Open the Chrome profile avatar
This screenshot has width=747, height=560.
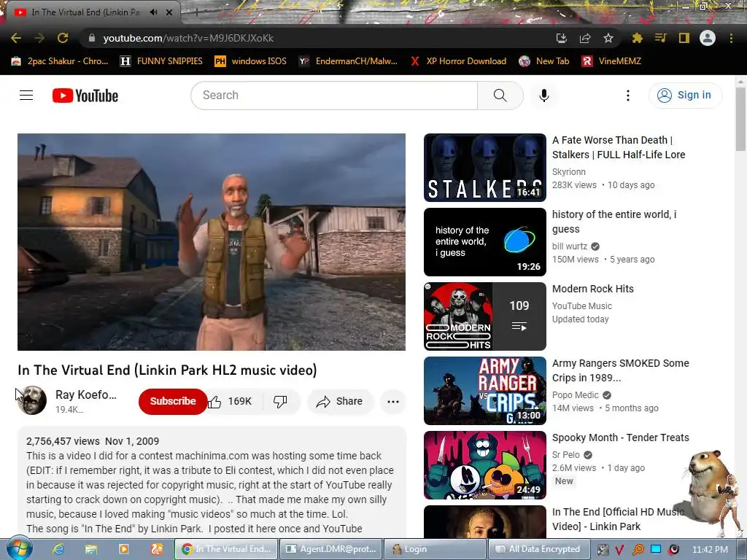(x=708, y=38)
